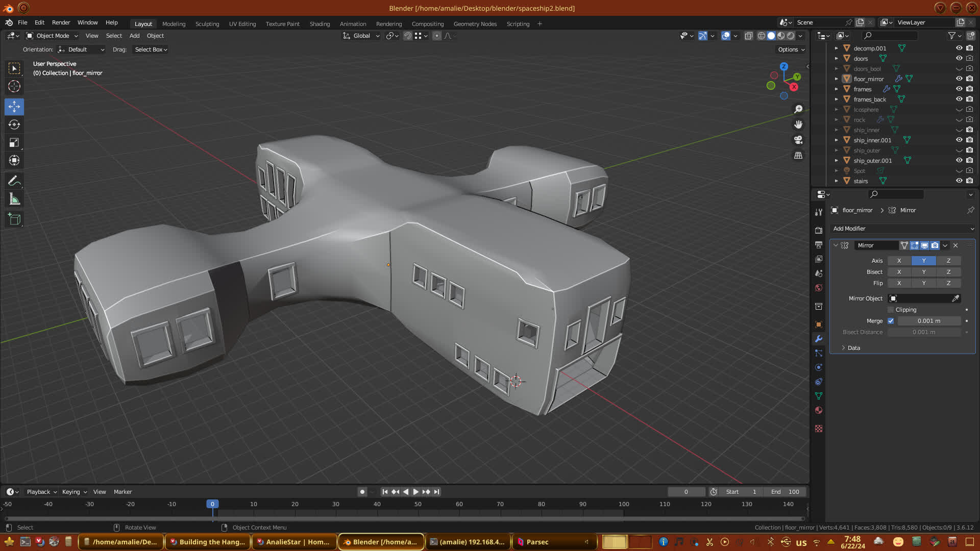The width and height of the screenshot is (980, 551).
Task: Toggle camera view in viewport
Action: (798, 140)
